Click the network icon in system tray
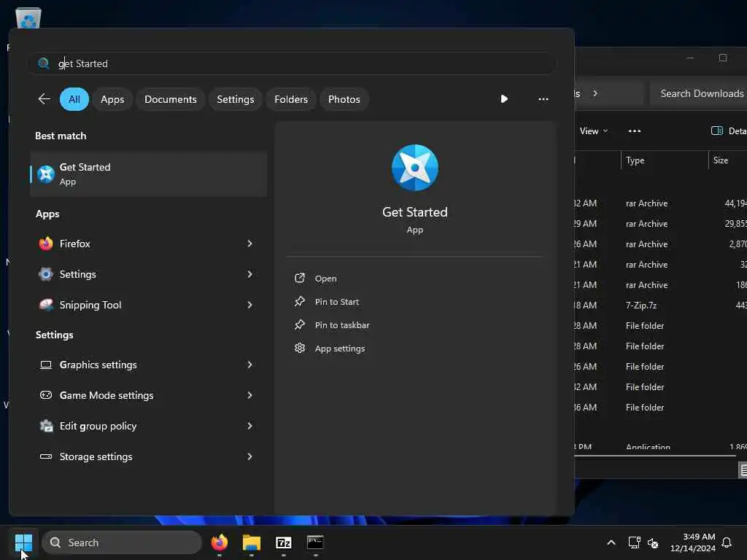The width and height of the screenshot is (747, 560). pos(634,542)
